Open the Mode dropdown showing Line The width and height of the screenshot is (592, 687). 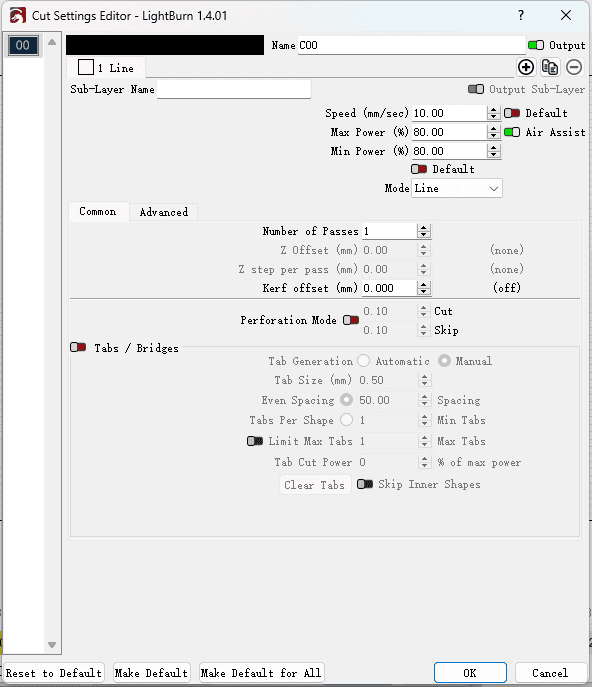click(x=457, y=188)
